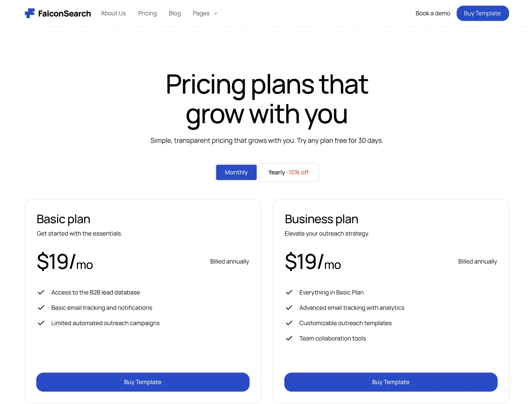Click Buy Template under the Basic plan
532x404 pixels.
143,382
